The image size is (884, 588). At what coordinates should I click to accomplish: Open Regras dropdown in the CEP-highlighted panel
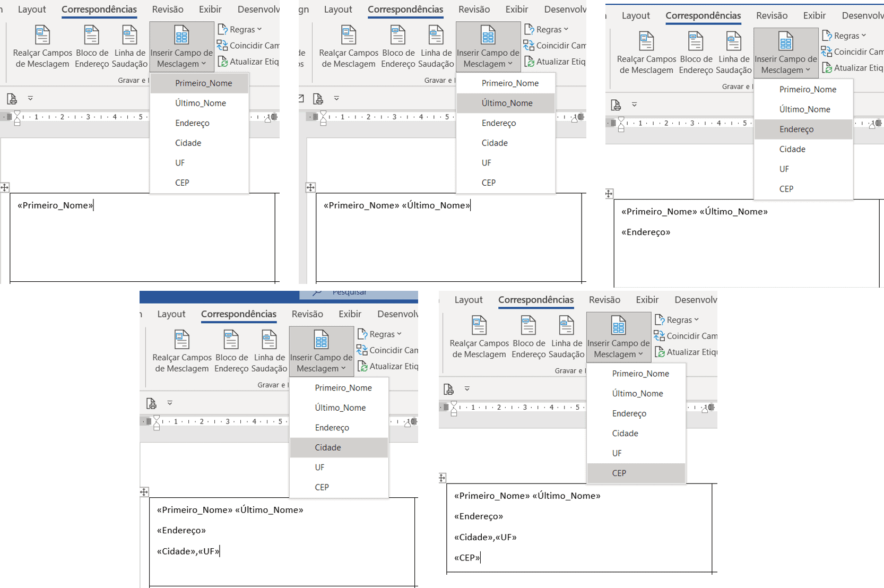(x=677, y=319)
